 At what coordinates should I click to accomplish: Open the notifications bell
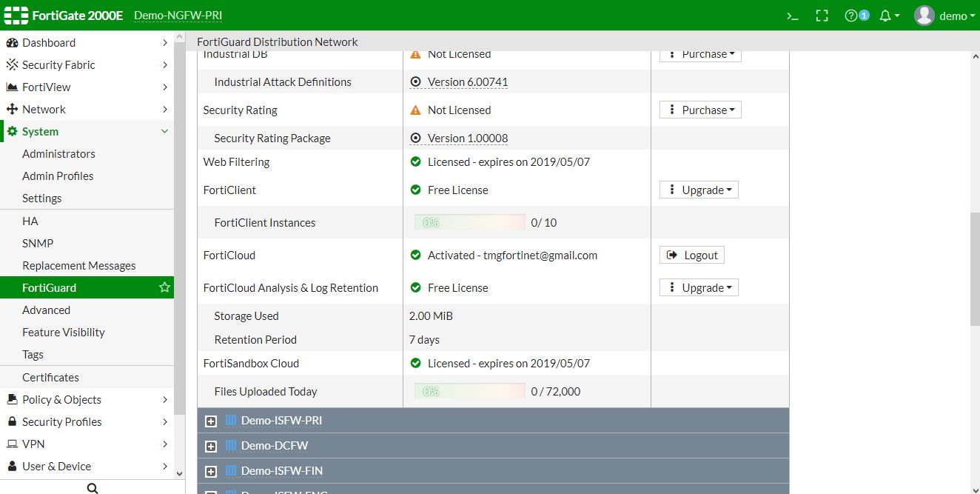pos(885,16)
